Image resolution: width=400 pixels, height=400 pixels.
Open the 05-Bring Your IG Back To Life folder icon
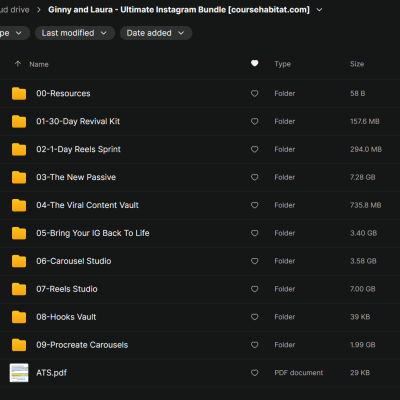click(19, 233)
